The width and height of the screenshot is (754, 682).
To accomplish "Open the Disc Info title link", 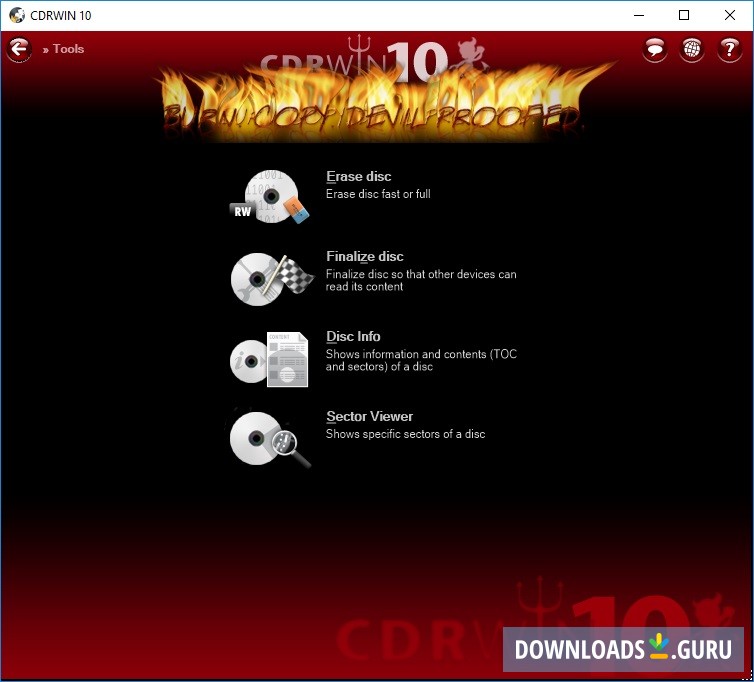I will (353, 336).
